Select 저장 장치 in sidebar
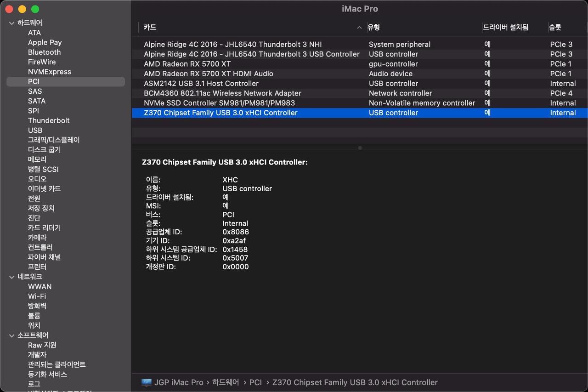Viewport: 588px width, 392px height. tap(41, 208)
